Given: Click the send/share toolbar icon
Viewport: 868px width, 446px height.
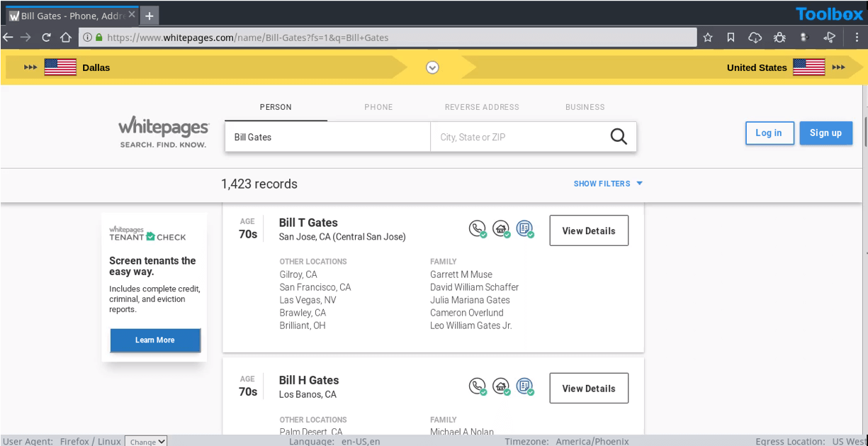Looking at the screenshot, I should point(830,38).
